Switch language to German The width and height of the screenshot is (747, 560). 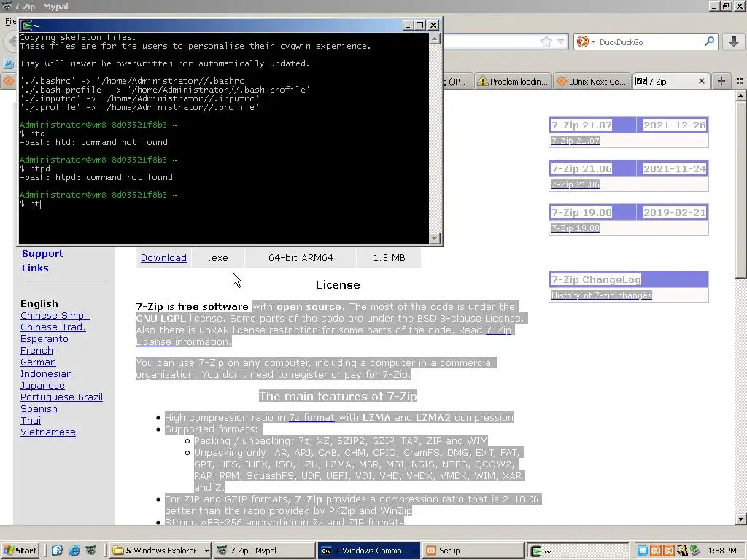pos(38,362)
